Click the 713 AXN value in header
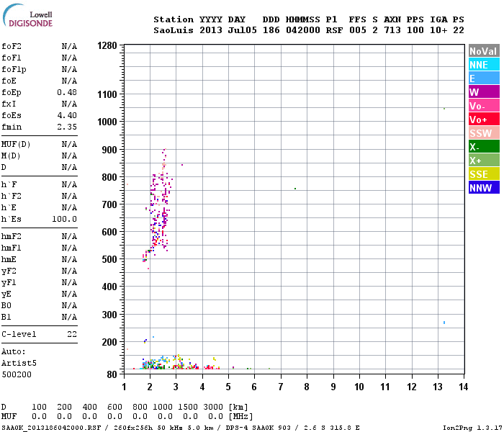Screen dimensions: 504x432 point(392,30)
